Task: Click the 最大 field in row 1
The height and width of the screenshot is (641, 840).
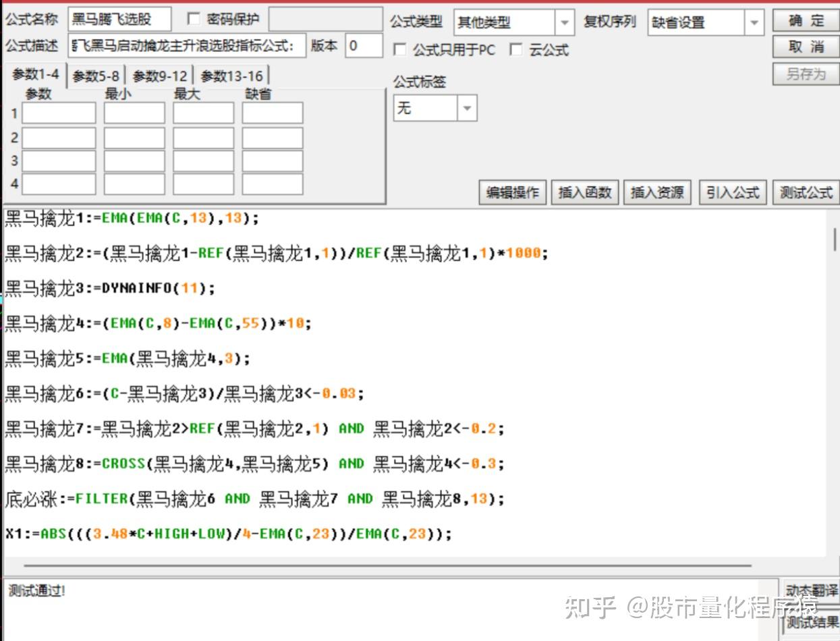Action: [x=203, y=113]
